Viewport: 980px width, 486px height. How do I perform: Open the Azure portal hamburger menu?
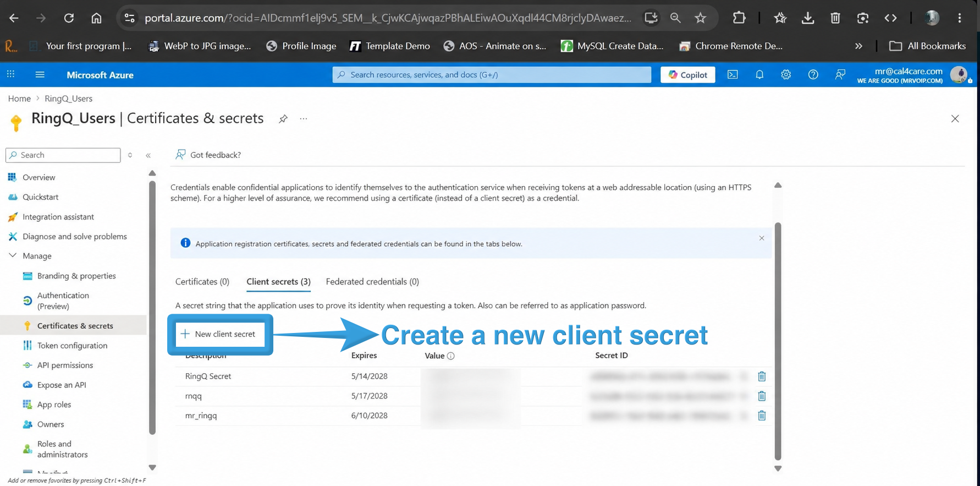click(x=40, y=74)
